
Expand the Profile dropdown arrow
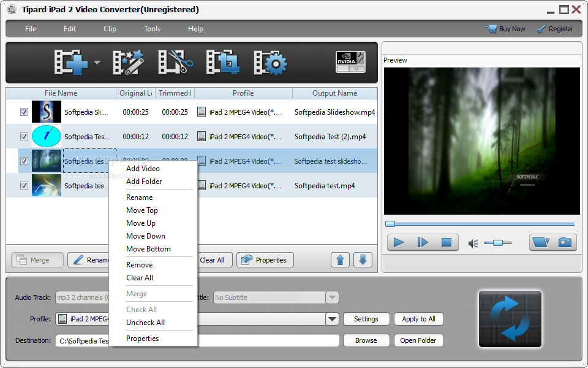[x=332, y=319]
